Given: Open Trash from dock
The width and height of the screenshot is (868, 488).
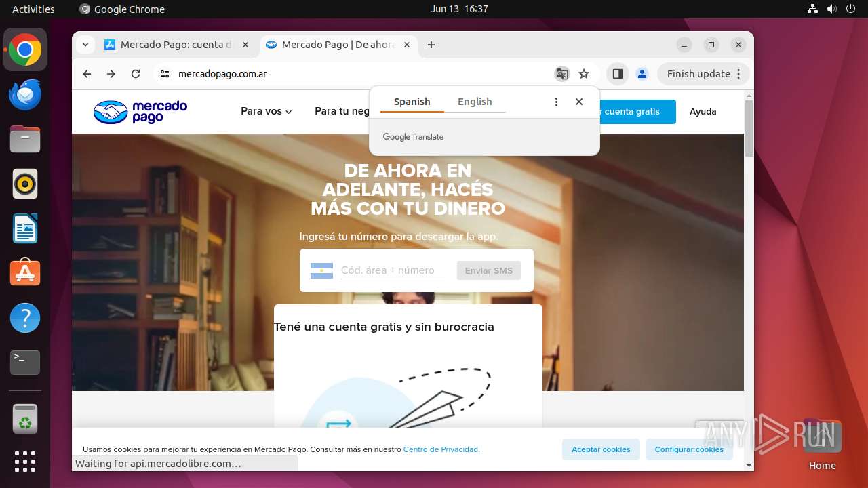Looking at the screenshot, I should coord(25,419).
